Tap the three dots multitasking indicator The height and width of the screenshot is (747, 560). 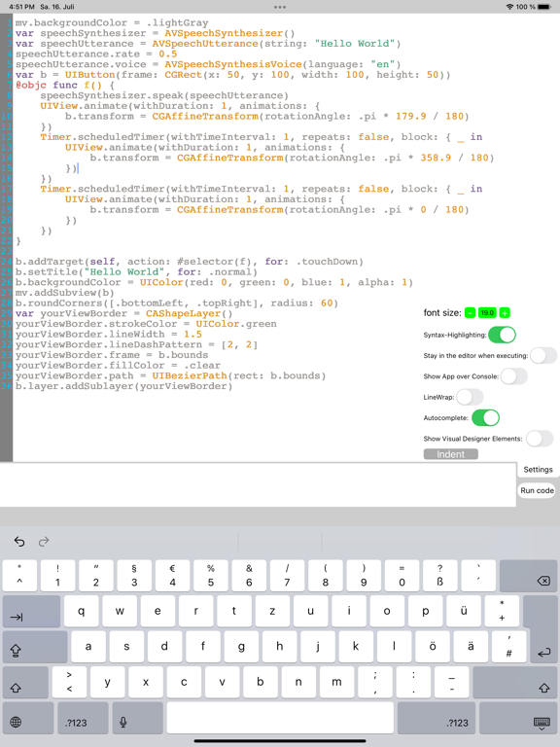pyautogui.click(x=280, y=7)
